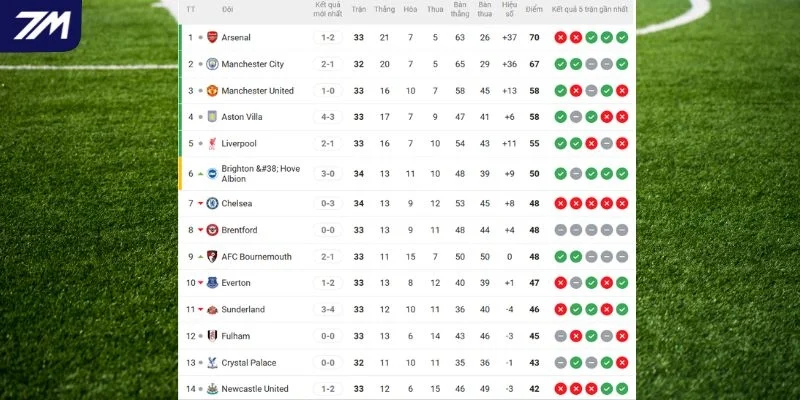The height and width of the screenshot is (400, 800).
Task: Click Brighton's green up arrow indicator
Action: pos(201,173)
